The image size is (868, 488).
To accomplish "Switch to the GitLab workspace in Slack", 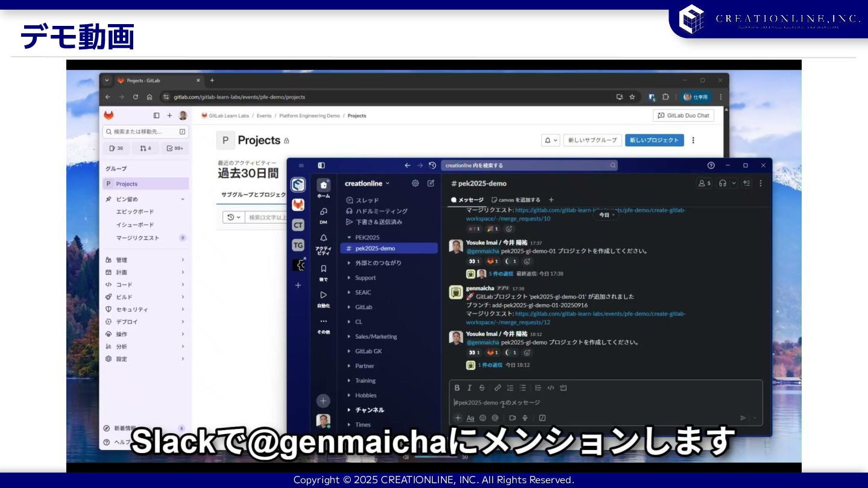I will click(298, 205).
